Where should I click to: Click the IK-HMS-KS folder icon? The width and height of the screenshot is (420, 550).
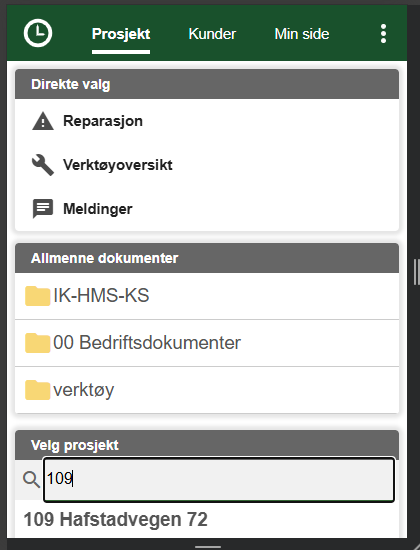(38, 296)
